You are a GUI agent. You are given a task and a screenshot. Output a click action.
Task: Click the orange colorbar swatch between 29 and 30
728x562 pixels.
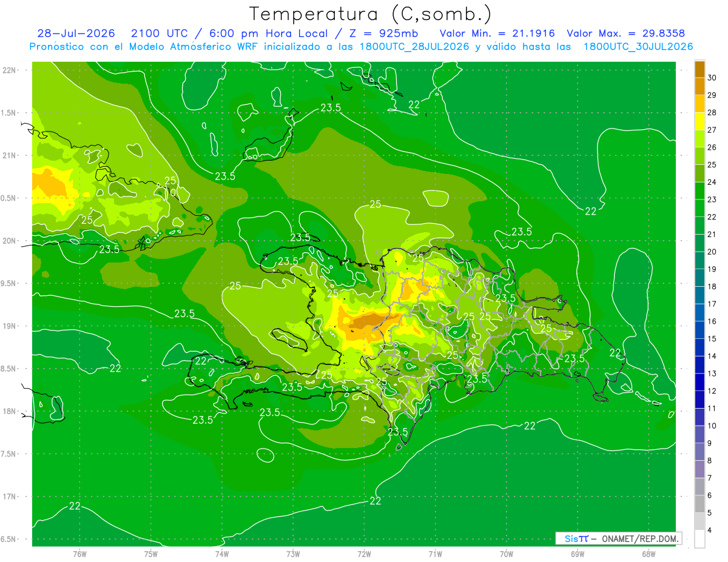699,86
